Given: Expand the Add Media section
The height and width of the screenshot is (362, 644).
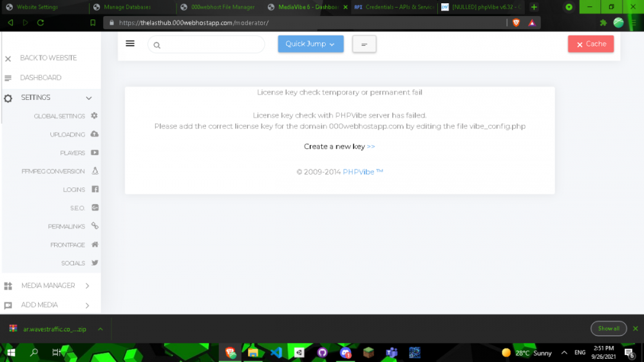Looking at the screenshot, I should click(x=87, y=305).
